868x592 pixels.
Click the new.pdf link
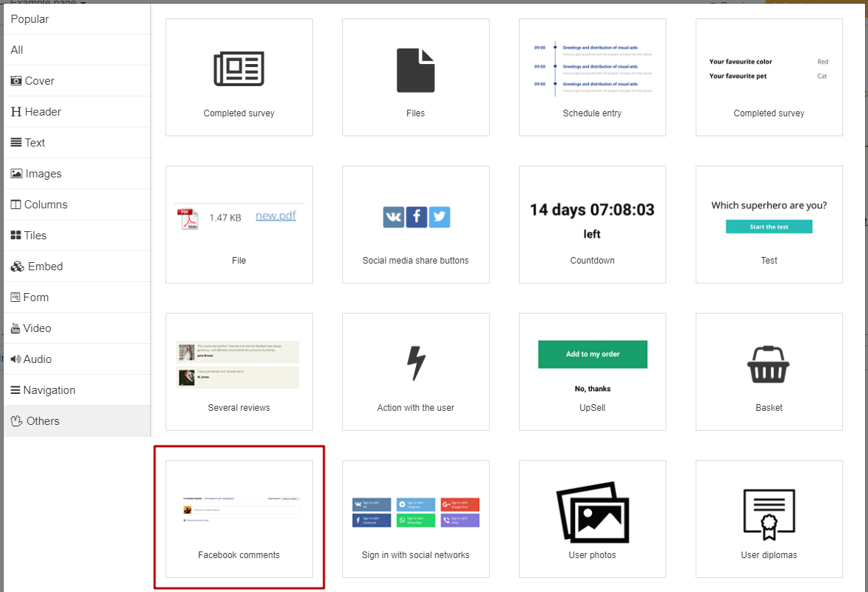(275, 216)
